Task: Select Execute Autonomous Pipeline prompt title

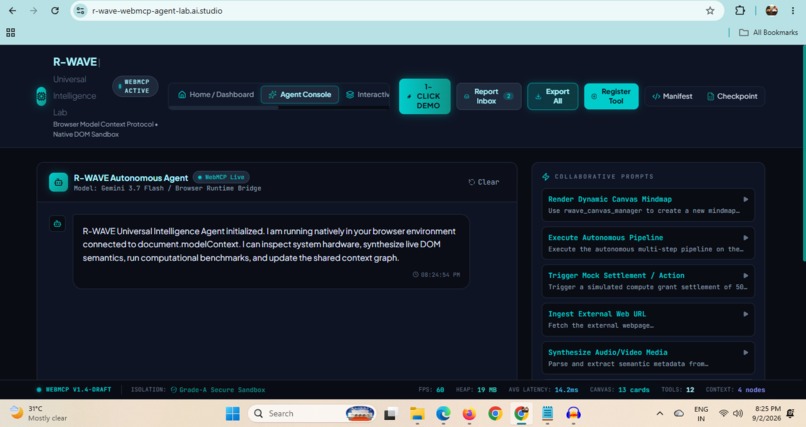Action: (x=606, y=238)
